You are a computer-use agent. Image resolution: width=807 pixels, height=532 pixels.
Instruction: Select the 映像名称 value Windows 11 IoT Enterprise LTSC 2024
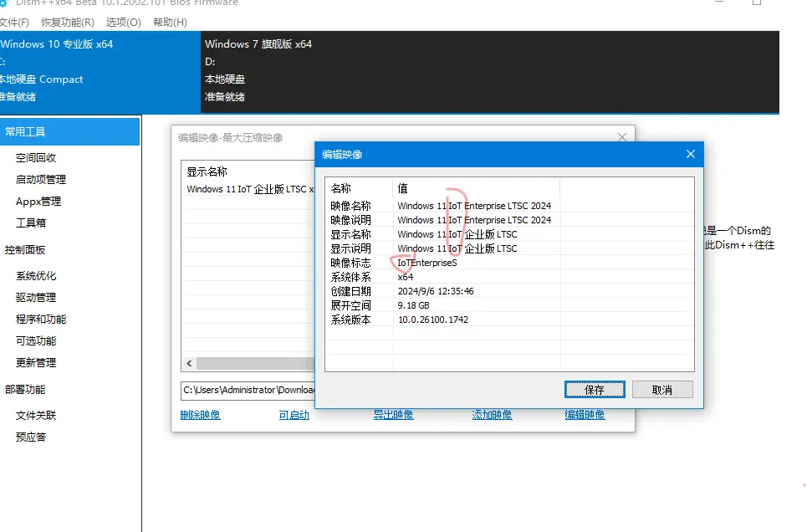(x=474, y=206)
